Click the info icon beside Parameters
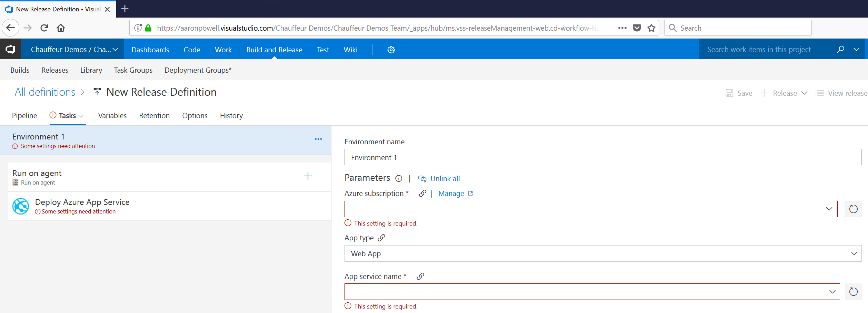 (399, 178)
